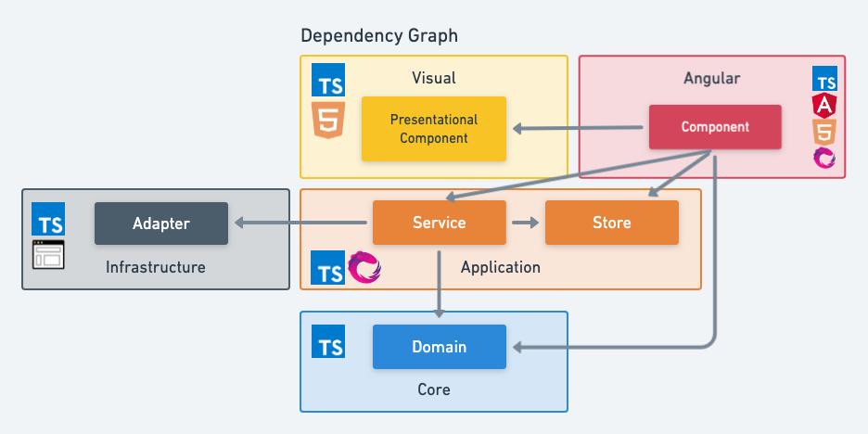Click the HTML5 icon in the Angular box
The image size is (868, 434).
(824, 131)
